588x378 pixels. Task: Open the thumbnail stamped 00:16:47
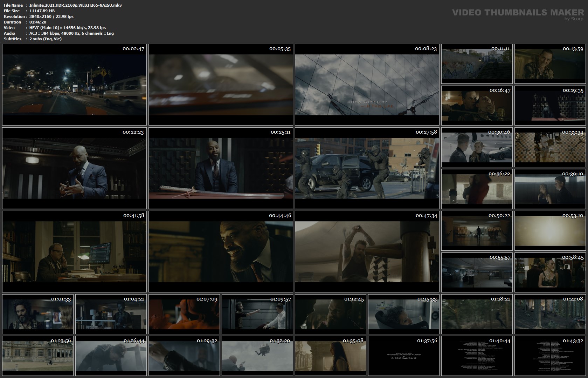(477, 106)
